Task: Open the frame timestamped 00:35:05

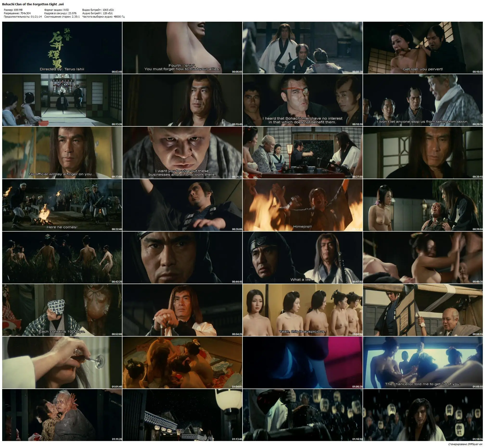Action: pos(182,205)
